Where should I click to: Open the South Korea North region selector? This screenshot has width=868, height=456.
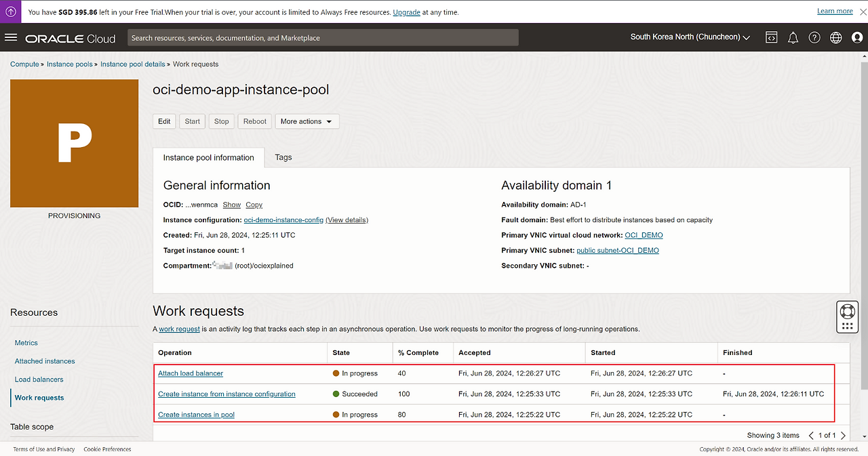tap(690, 37)
